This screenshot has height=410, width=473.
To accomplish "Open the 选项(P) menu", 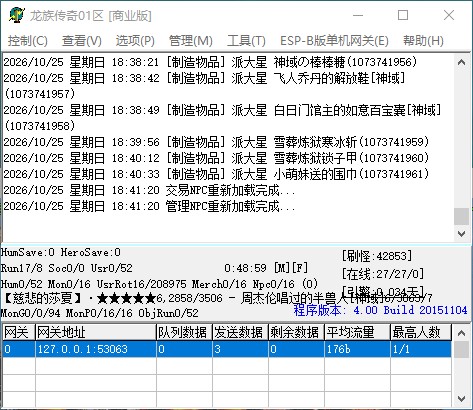I will (x=135, y=41).
